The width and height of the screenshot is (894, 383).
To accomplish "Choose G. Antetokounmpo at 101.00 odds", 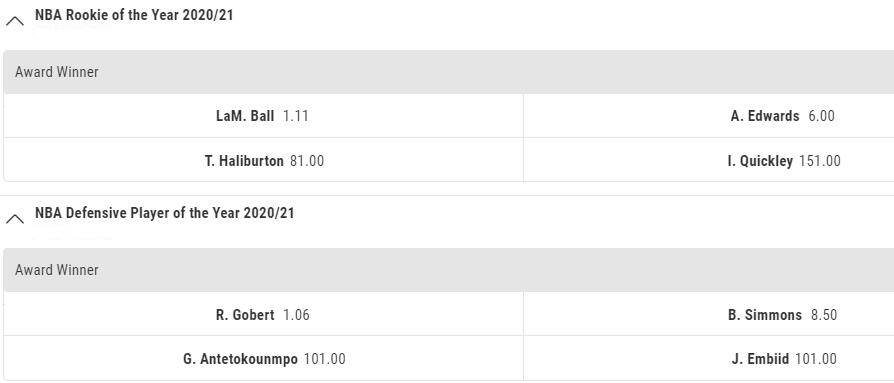I will (x=263, y=358).
